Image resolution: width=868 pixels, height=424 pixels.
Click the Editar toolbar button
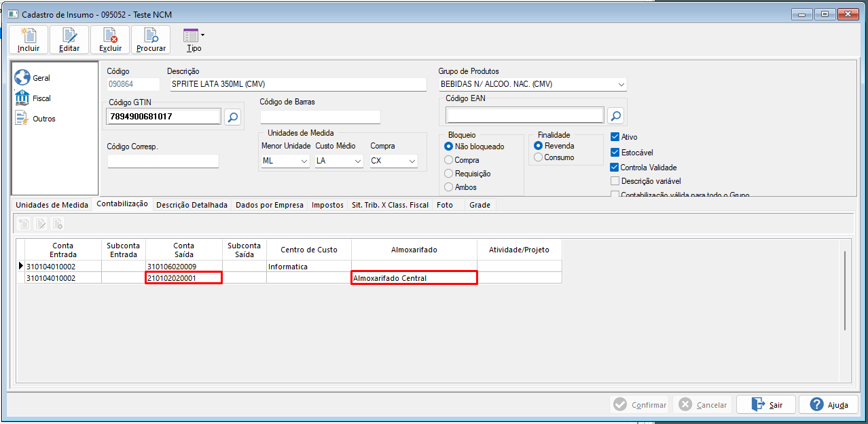pos(69,40)
